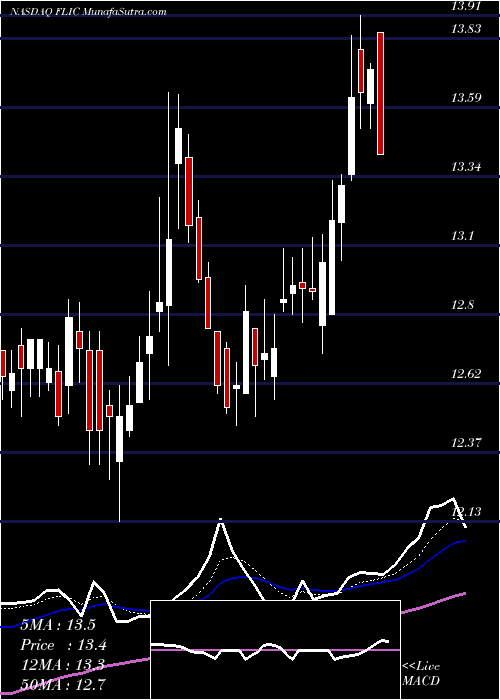
Task: Click the 12MA : 13.3 legend entry
Action: tap(62, 665)
